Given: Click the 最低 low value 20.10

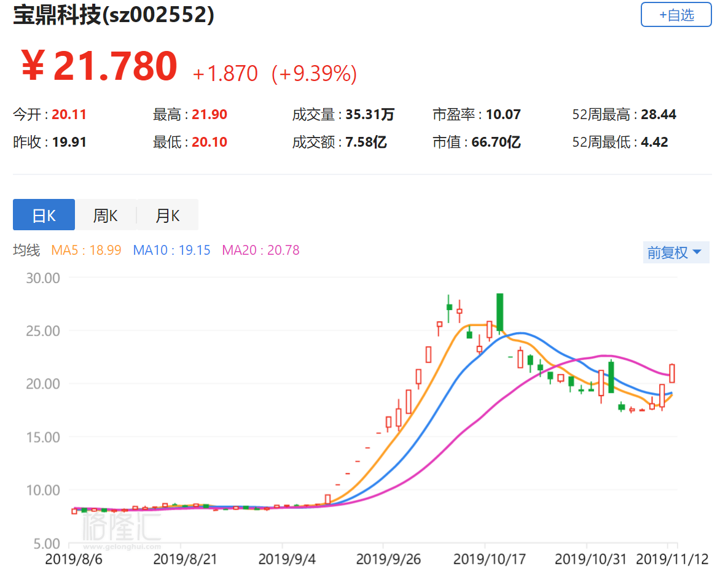Looking at the screenshot, I should [209, 142].
